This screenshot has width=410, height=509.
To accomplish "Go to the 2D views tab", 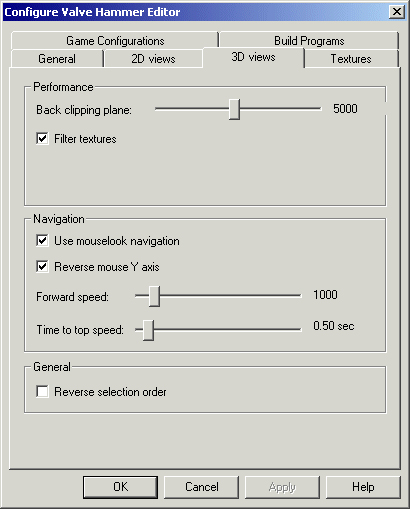I will [x=153, y=59].
